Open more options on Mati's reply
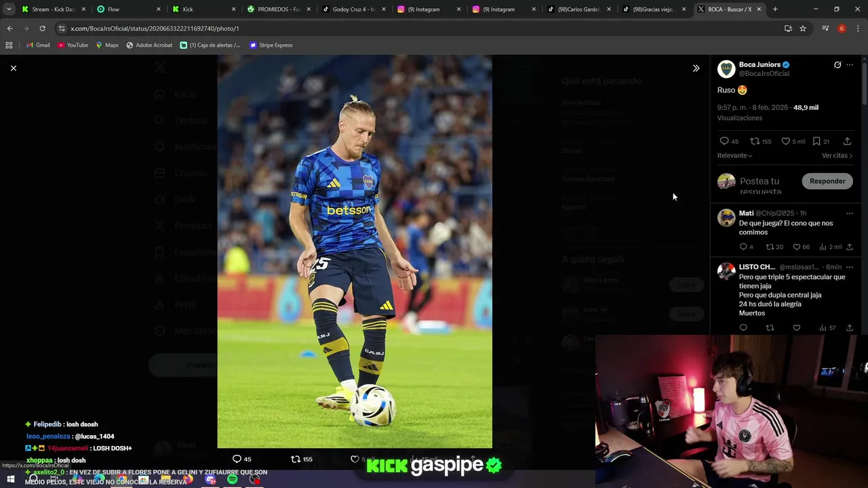 coord(850,213)
